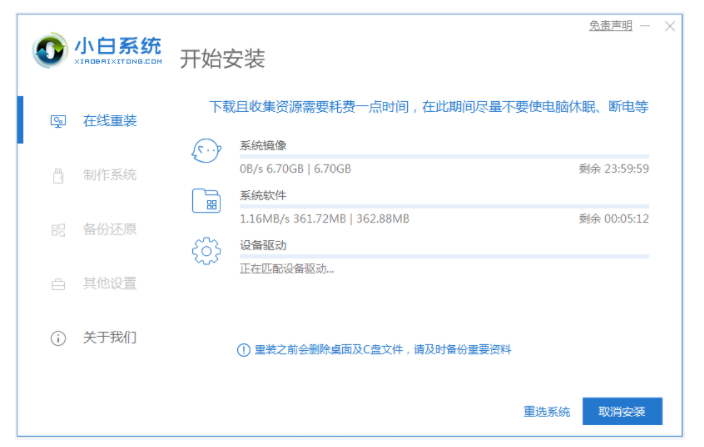The height and width of the screenshot is (447, 704).
Task: Open the 其他设置 sidebar tab label
Action: (x=110, y=284)
